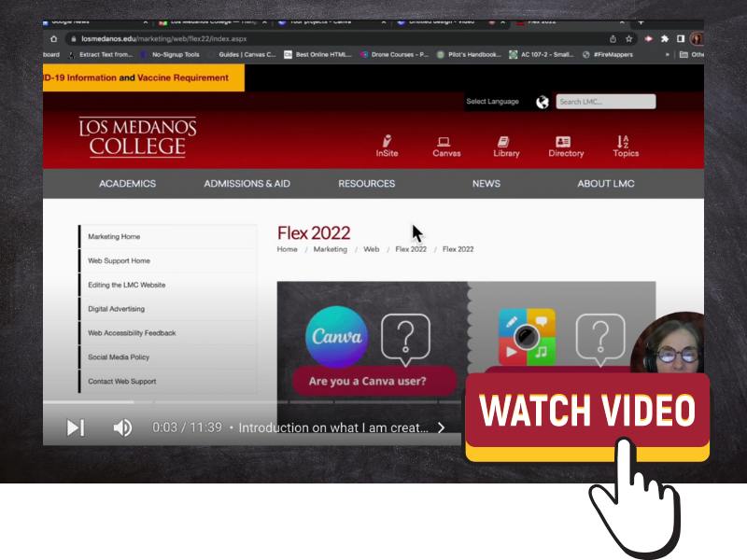Open Contact Web Support sidebar link
Viewport: 747px width, 560px height.
pyautogui.click(x=168, y=382)
